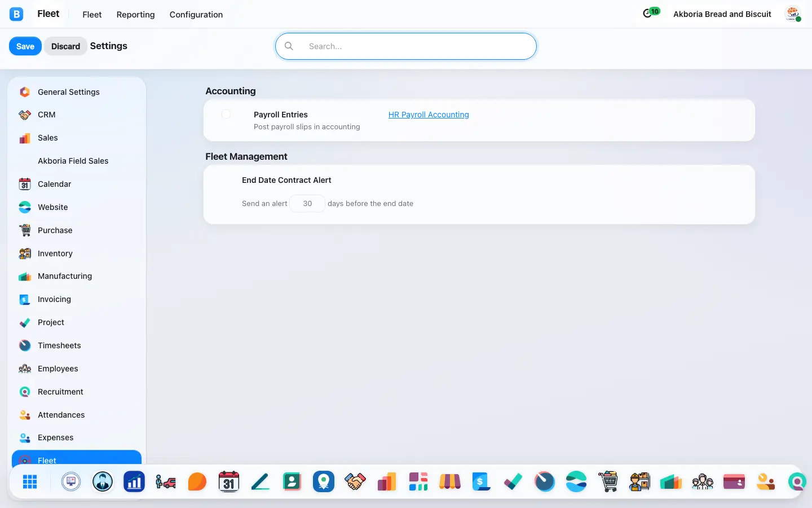Open Expenses settings in the sidebar

77,438
